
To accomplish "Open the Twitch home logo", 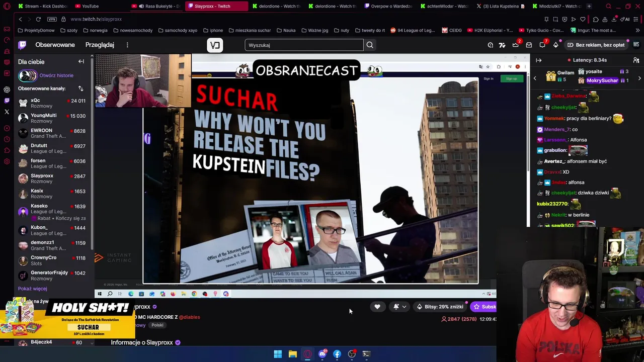I will 22,45.
